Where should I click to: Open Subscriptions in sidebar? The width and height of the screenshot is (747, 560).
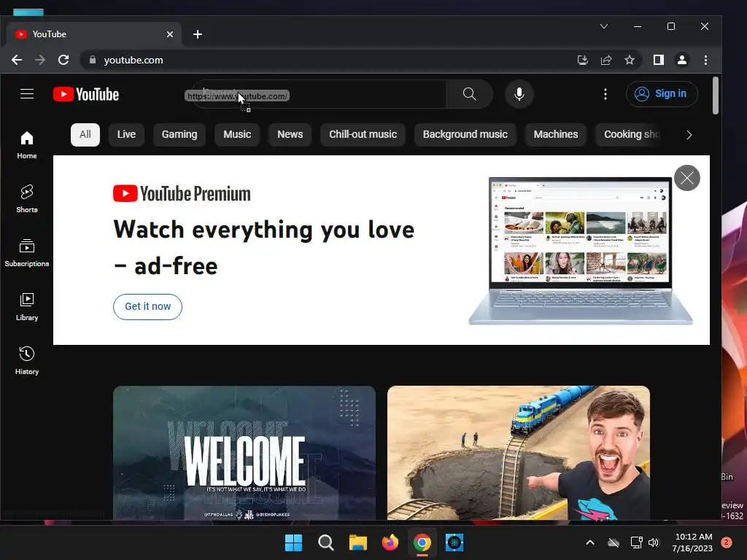tap(27, 253)
